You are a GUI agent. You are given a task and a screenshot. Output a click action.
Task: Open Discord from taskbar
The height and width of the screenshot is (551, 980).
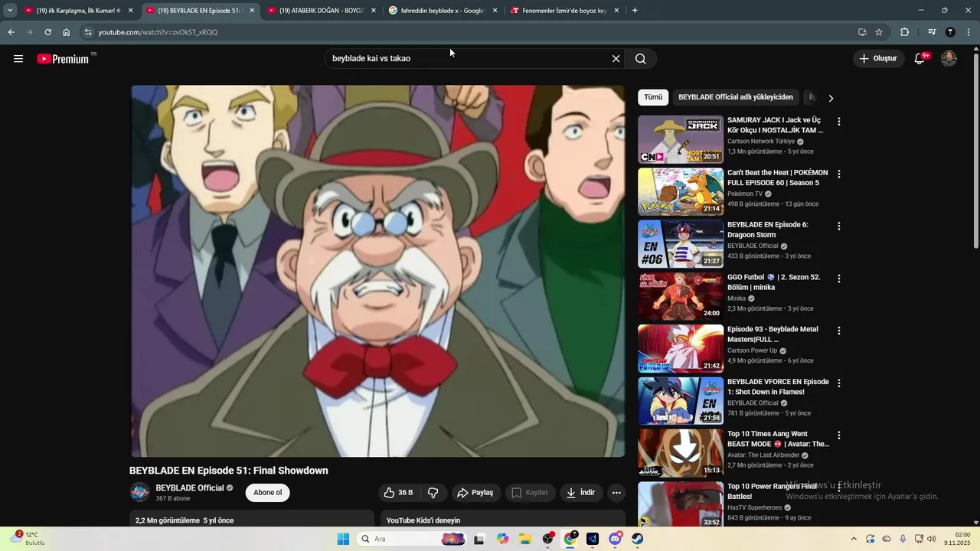tap(615, 539)
